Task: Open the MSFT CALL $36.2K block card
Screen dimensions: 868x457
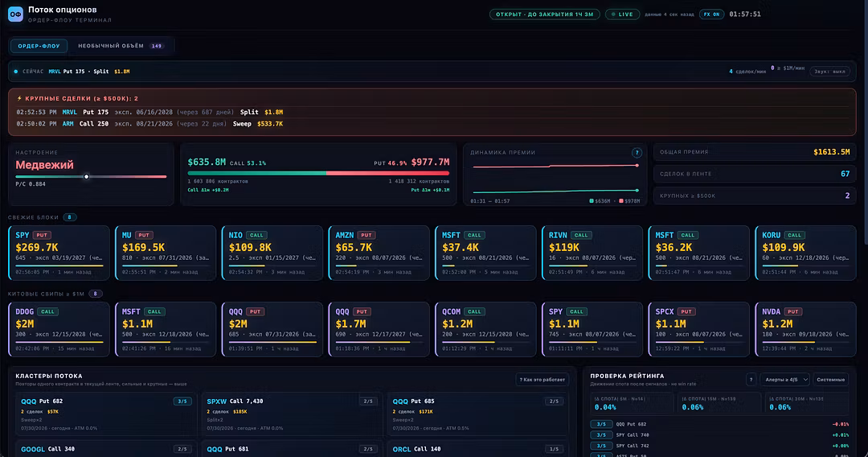Action: 698,253
